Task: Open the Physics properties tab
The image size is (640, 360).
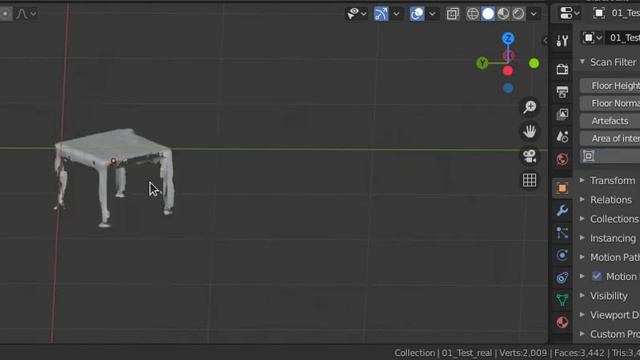Action: pos(562,256)
